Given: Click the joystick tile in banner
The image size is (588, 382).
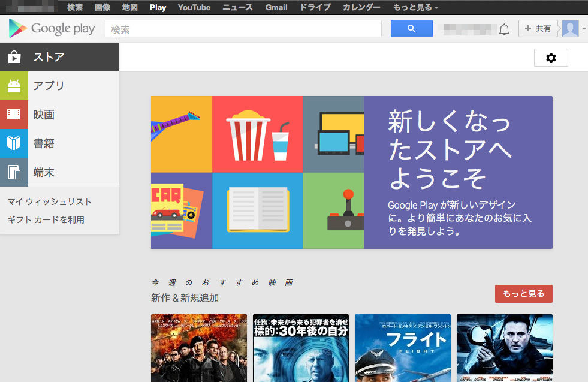Looking at the screenshot, I should [x=333, y=210].
